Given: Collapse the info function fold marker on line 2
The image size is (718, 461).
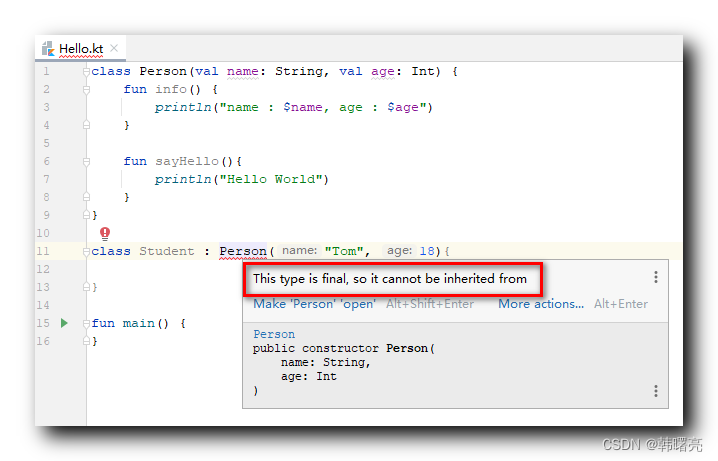Looking at the screenshot, I should 86,90.
